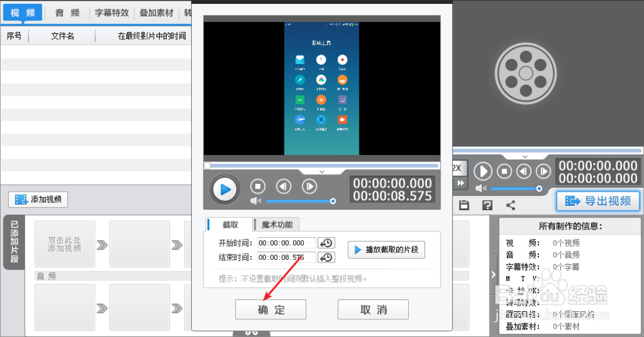Click the 添加视频 button
Image resolution: width=644 pixels, height=337 pixels.
click(x=38, y=199)
